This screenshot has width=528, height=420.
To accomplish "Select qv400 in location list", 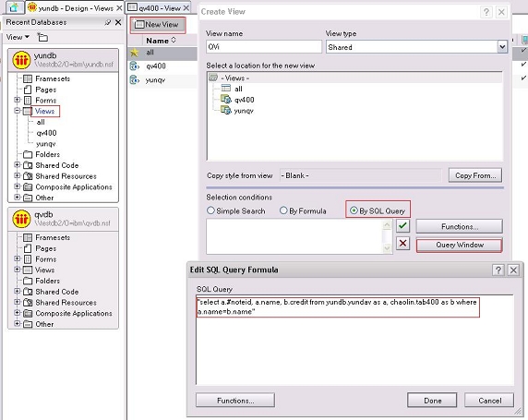I will click(x=244, y=100).
